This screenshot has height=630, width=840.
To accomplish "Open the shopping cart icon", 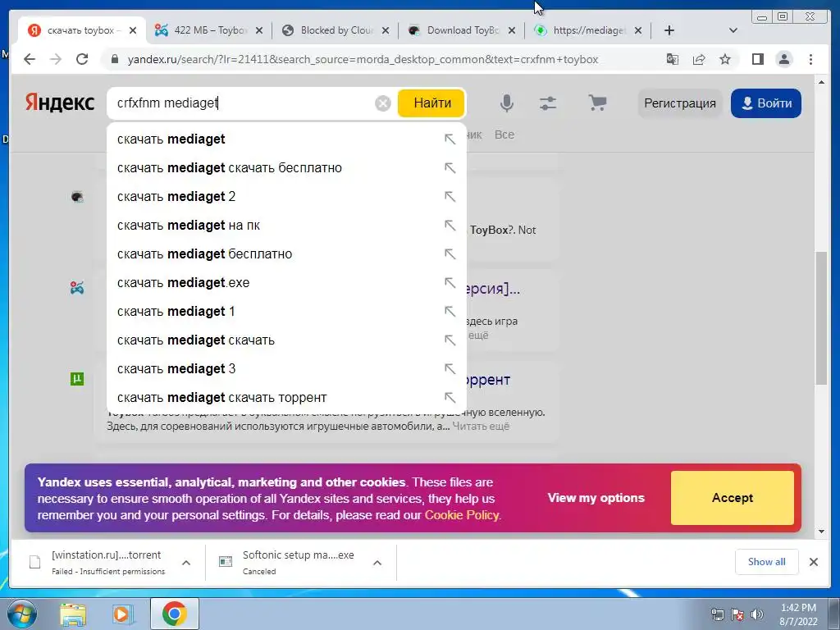I will (597, 103).
